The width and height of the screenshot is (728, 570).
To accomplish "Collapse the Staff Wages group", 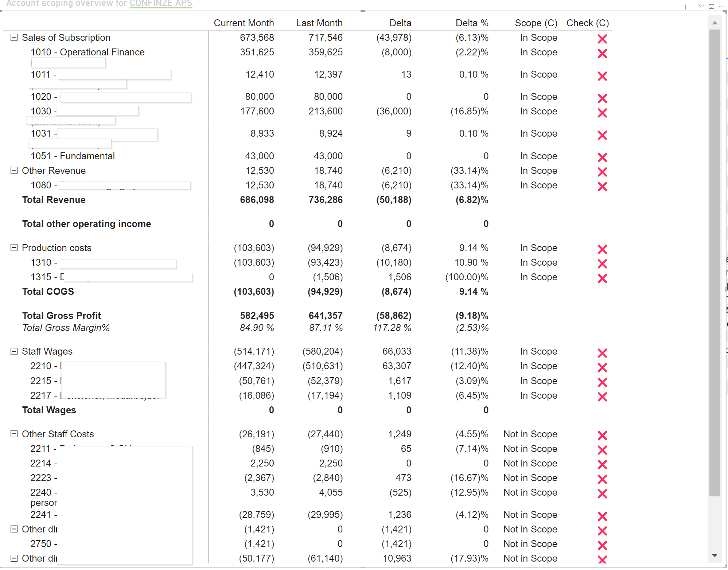I will [x=14, y=351].
